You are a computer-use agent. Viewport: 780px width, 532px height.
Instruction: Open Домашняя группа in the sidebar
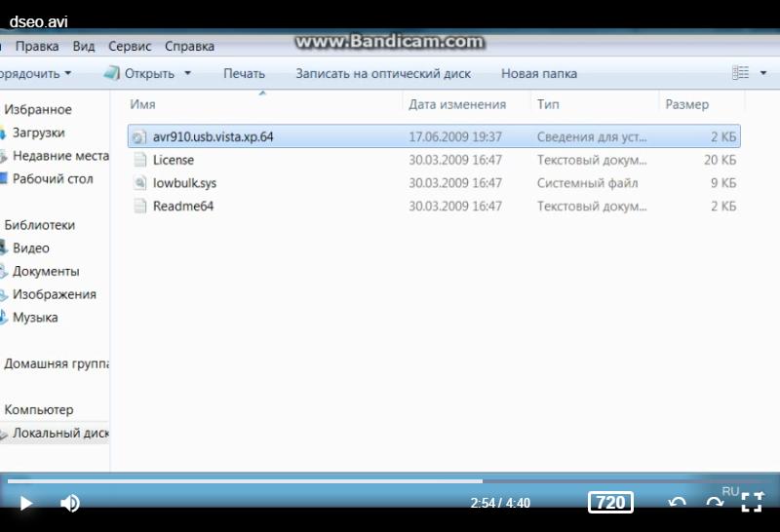click(x=57, y=363)
